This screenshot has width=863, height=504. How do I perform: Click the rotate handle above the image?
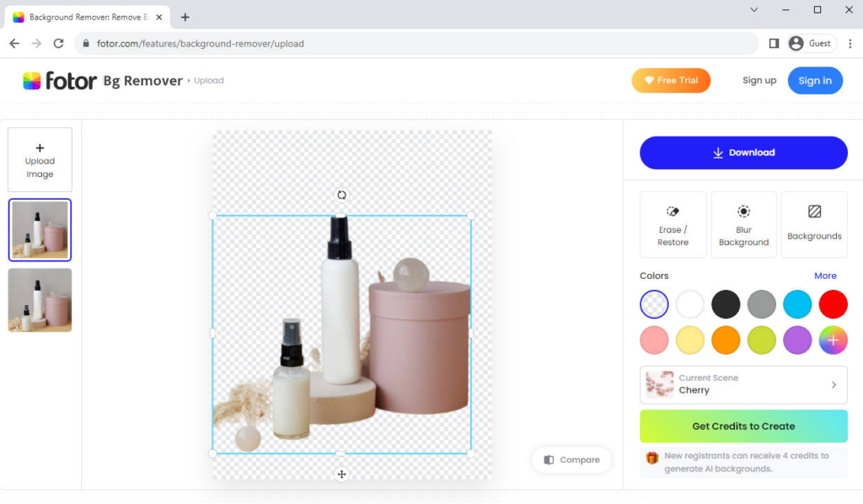point(341,195)
